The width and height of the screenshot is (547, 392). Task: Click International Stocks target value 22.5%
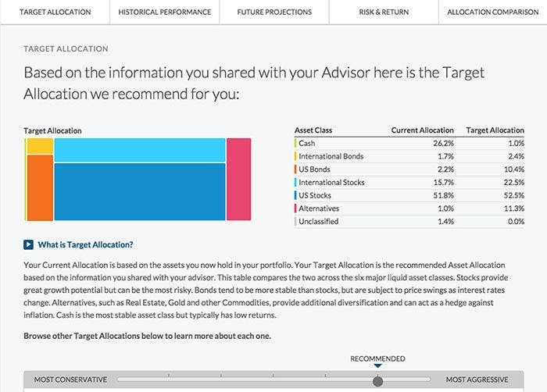[514, 183]
